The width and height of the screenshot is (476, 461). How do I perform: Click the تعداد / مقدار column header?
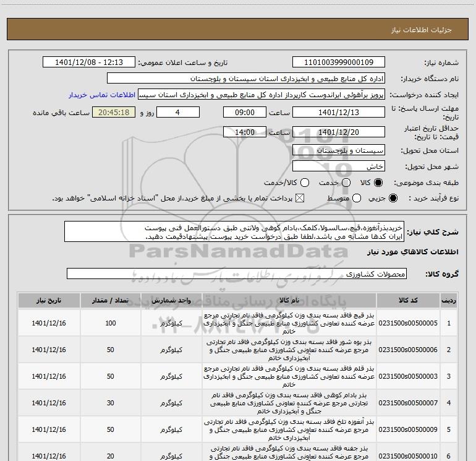(111, 300)
